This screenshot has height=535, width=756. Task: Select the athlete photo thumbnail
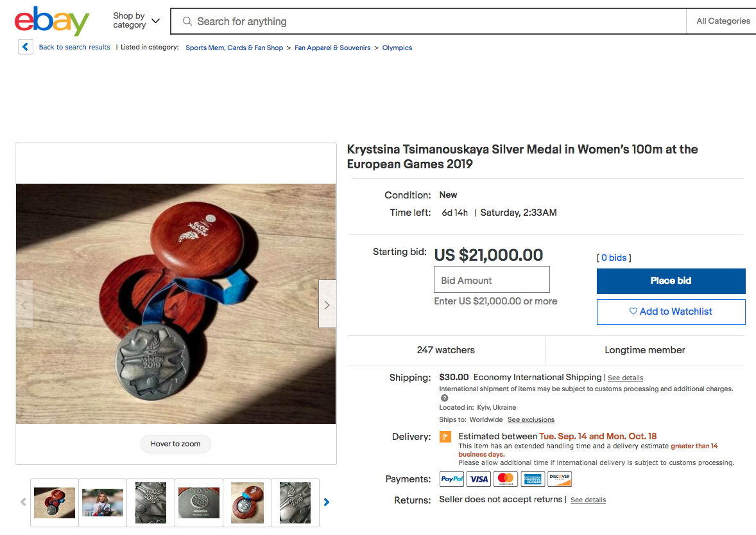(x=103, y=503)
